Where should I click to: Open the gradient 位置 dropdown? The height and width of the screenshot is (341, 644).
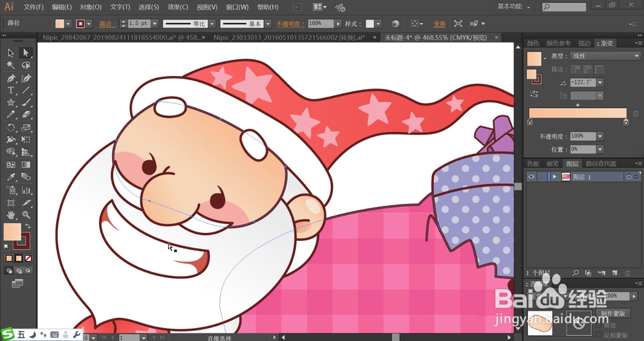pyautogui.click(x=600, y=149)
